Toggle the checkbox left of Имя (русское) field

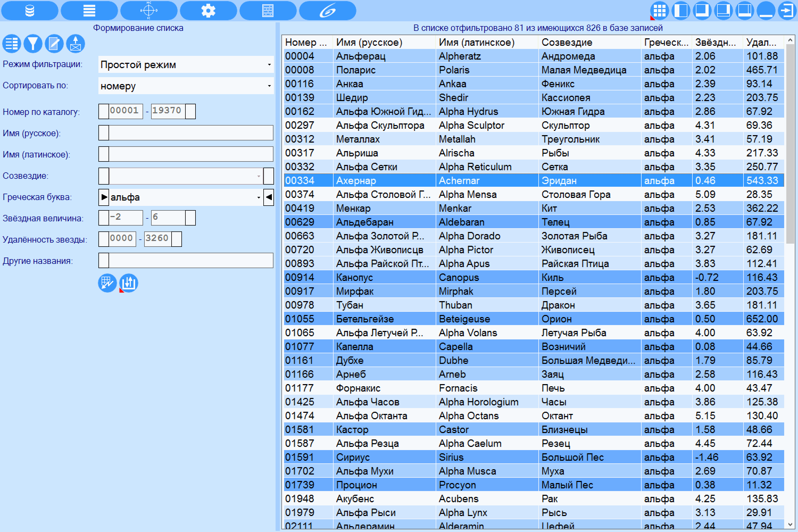(104, 133)
